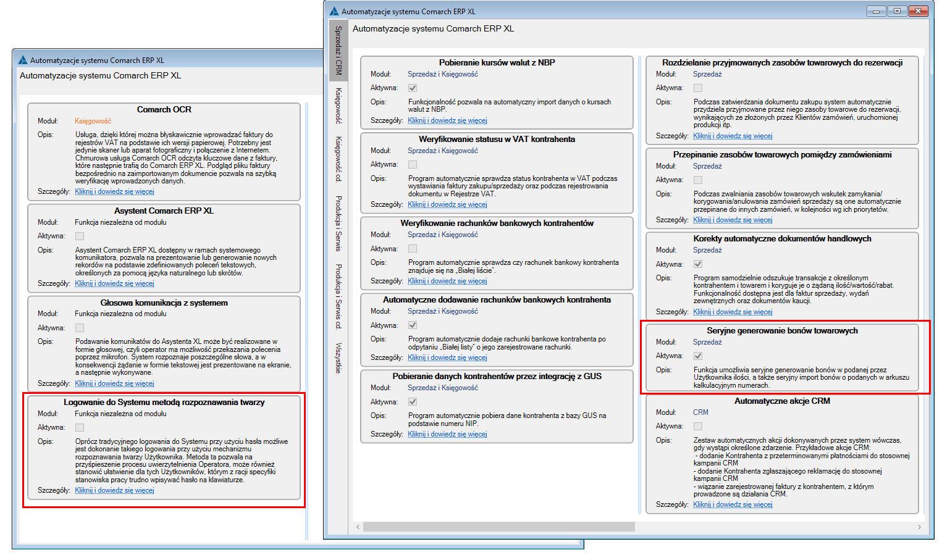The width and height of the screenshot is (950, 560).
Task: Click the CRM module value in Automatyczne akcje CRM
Action: tap(700, 412)
